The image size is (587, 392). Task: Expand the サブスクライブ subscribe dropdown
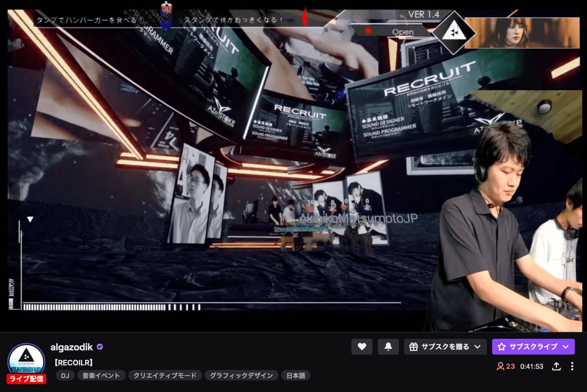click(533, 347)
